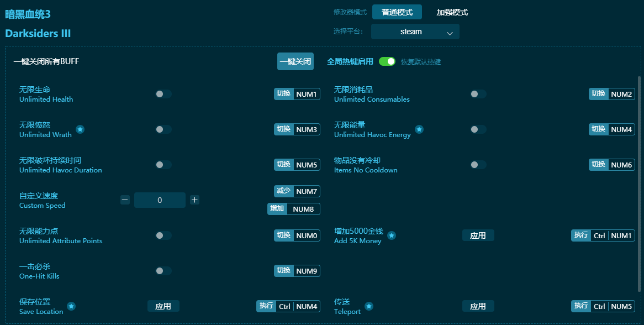644x325 pixels.
Task: Click the Custom Speed value field
Action: pos(160,200)
